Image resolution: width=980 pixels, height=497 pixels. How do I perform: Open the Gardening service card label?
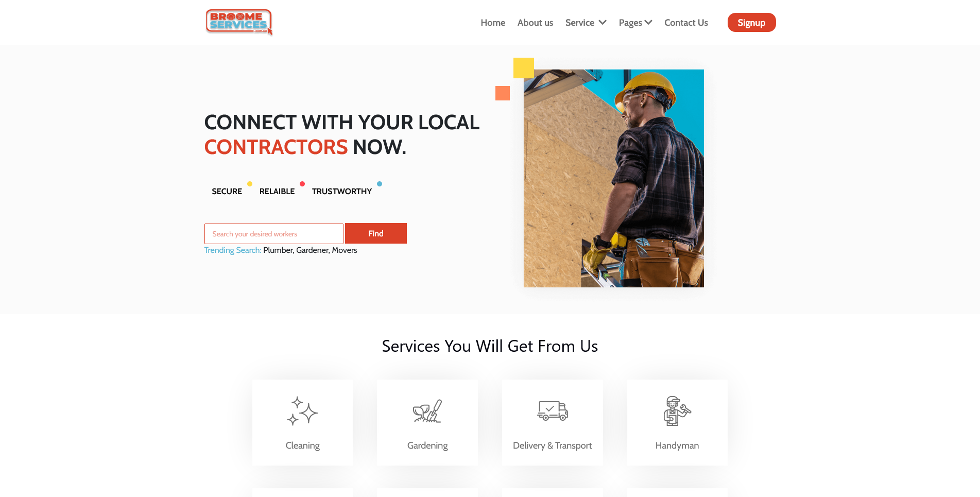[x=427, y=445]
